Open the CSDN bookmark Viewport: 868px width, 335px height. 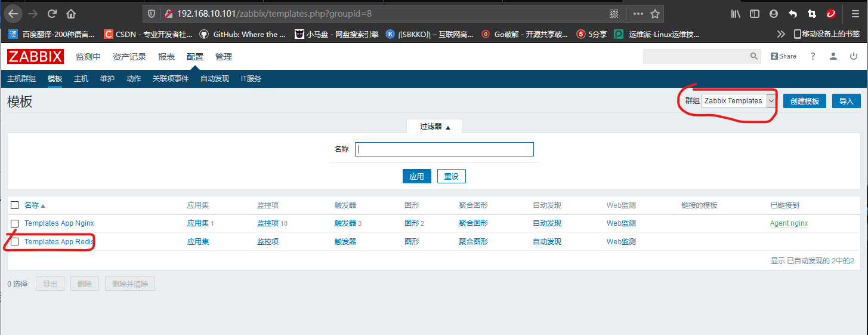coord(148,34)
